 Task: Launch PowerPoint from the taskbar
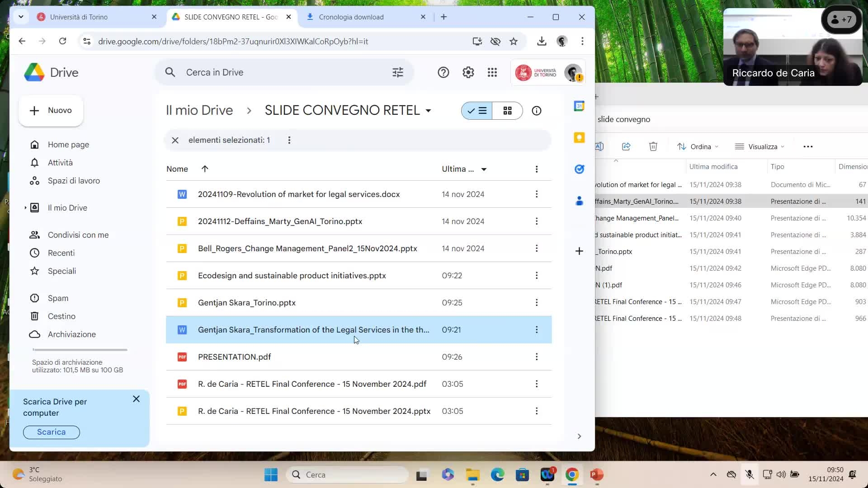point(596,474)
